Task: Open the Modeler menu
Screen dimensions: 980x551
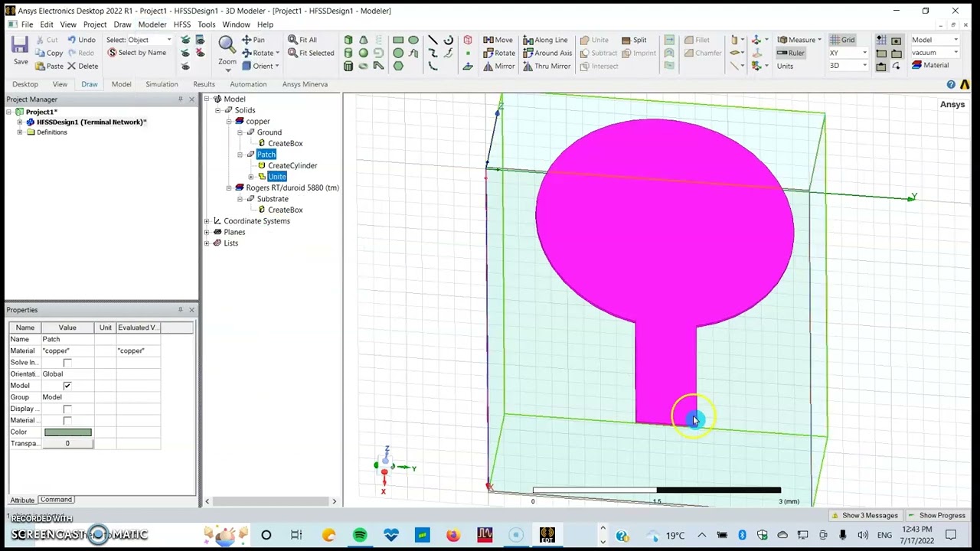Action: click(152, 24)
